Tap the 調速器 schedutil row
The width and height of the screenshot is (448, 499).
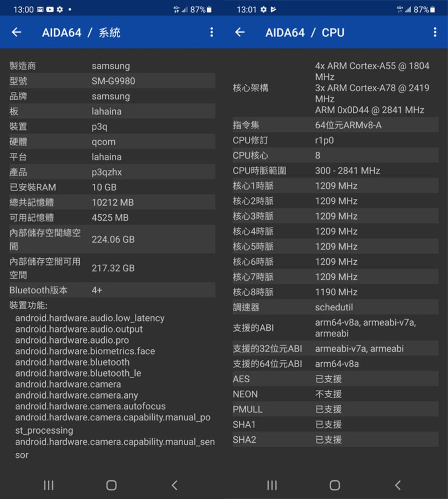click(x=335, y=307)
